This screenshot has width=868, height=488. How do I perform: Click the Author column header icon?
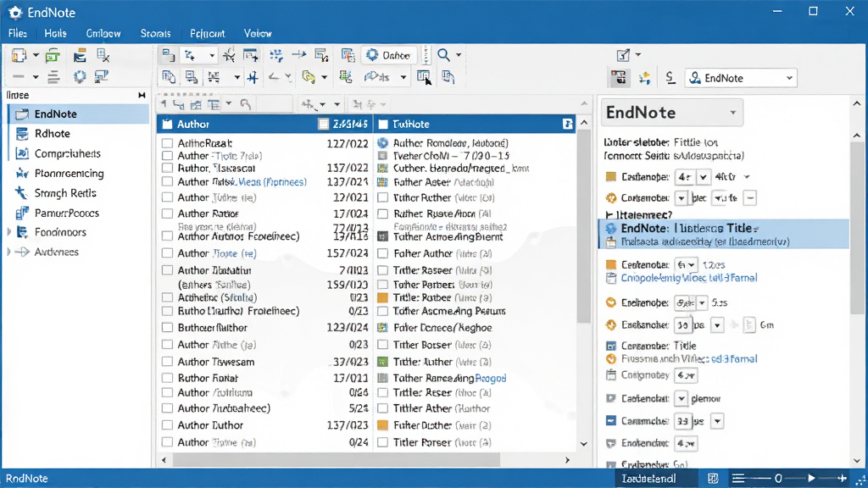pos(167,124)
